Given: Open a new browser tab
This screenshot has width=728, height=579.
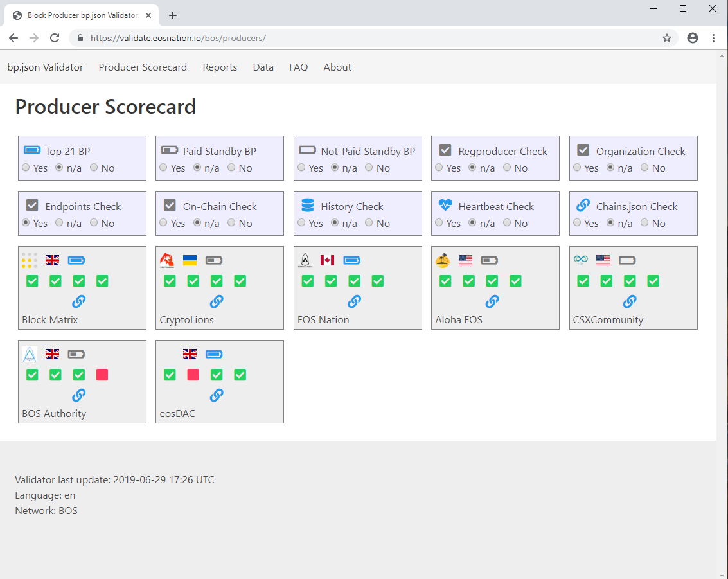Looking at the screenshot, I should pos(173,15).
